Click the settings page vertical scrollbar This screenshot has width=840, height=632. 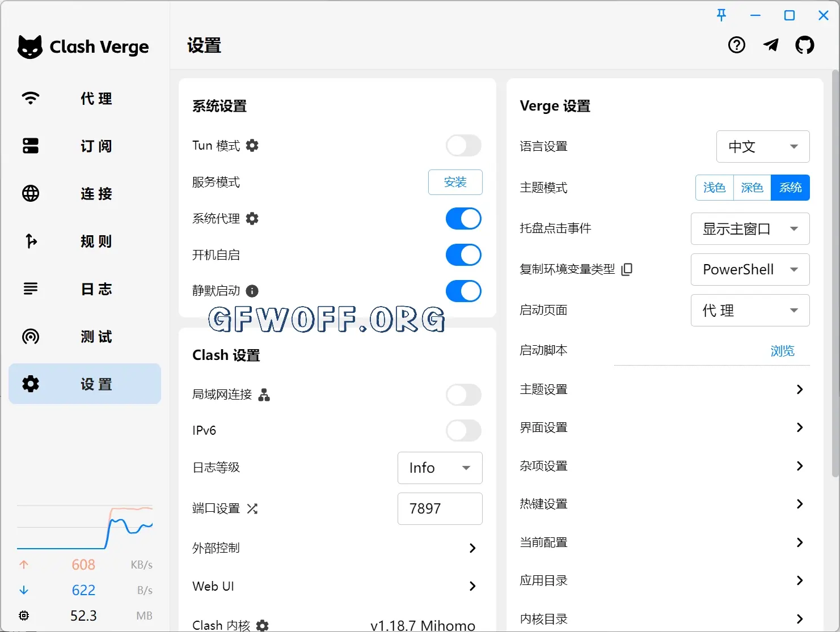click(x=835, y=274)
